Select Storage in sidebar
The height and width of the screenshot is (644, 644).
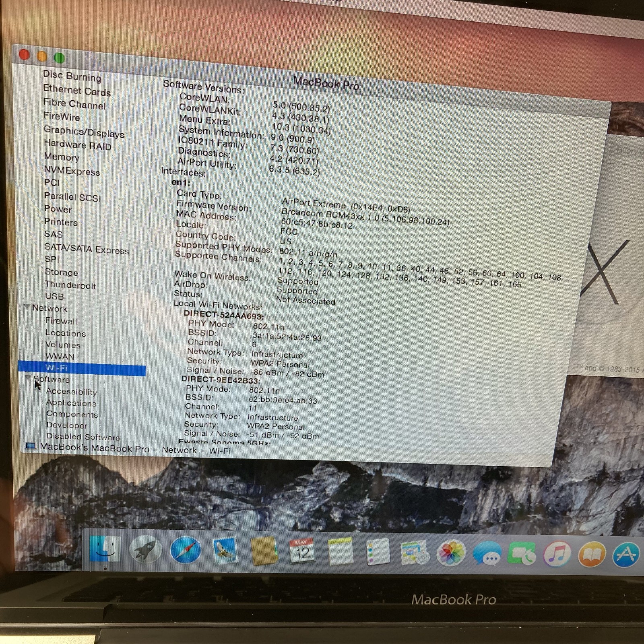pos(62,272)
